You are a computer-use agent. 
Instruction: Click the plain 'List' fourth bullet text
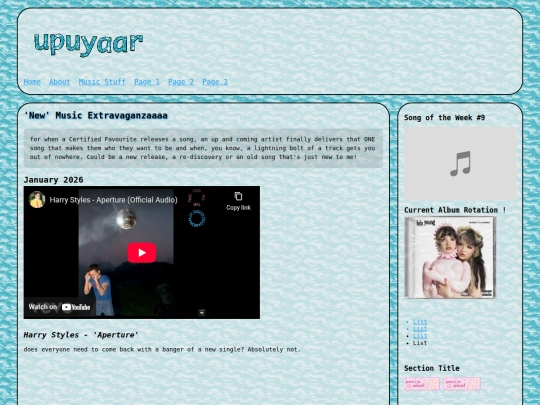(x=420, y=343)
